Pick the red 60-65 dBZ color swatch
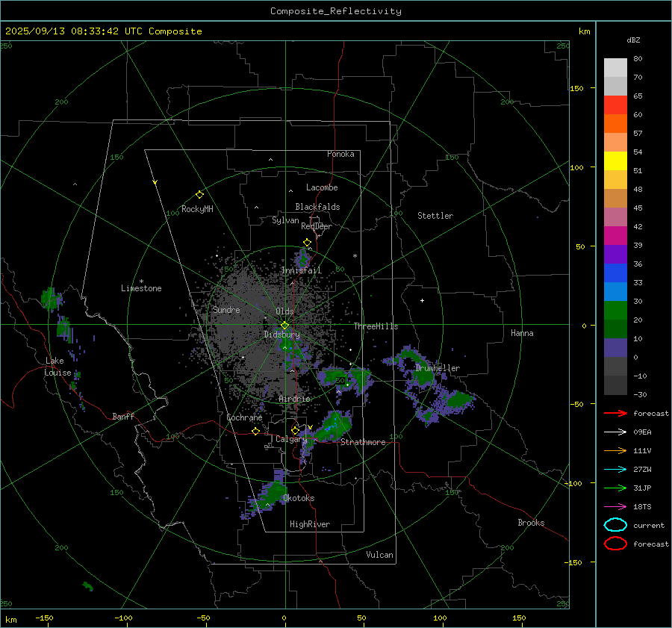 tap(615, 105)
